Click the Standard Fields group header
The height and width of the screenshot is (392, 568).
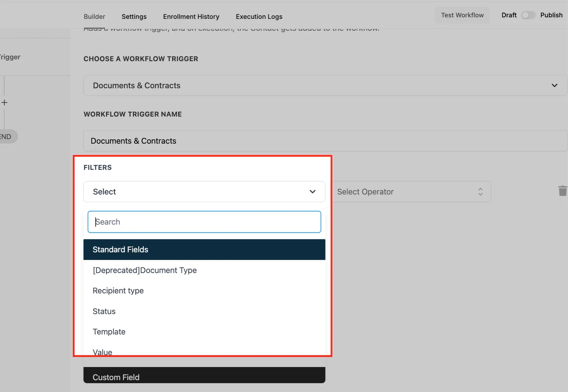coord(204,249)
